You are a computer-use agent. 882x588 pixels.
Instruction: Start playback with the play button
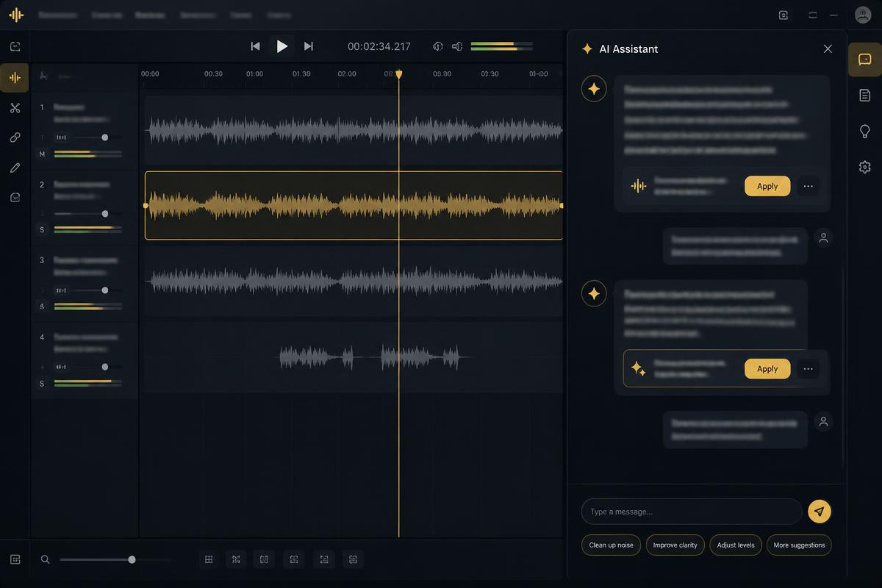click(282, 46)
